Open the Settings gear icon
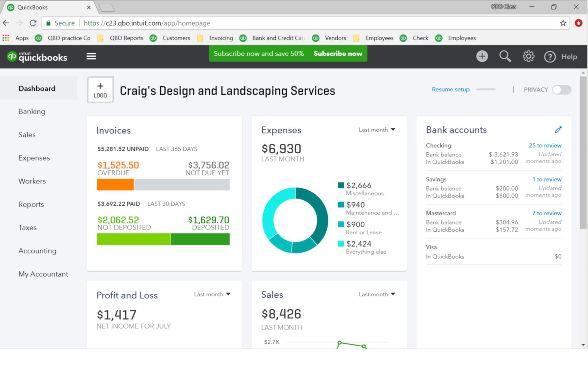 click(528, 56)
